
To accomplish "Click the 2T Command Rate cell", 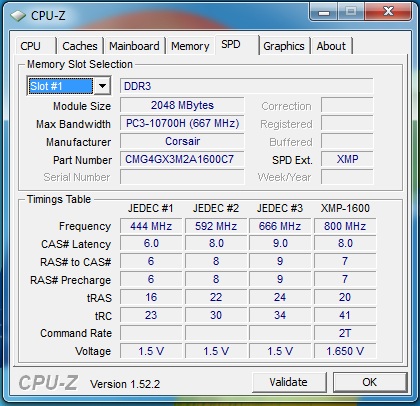I will coord(345,333).
